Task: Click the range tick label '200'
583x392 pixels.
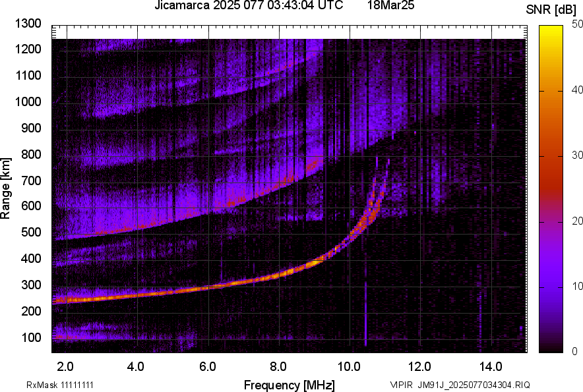Action: tap(31, 311)
